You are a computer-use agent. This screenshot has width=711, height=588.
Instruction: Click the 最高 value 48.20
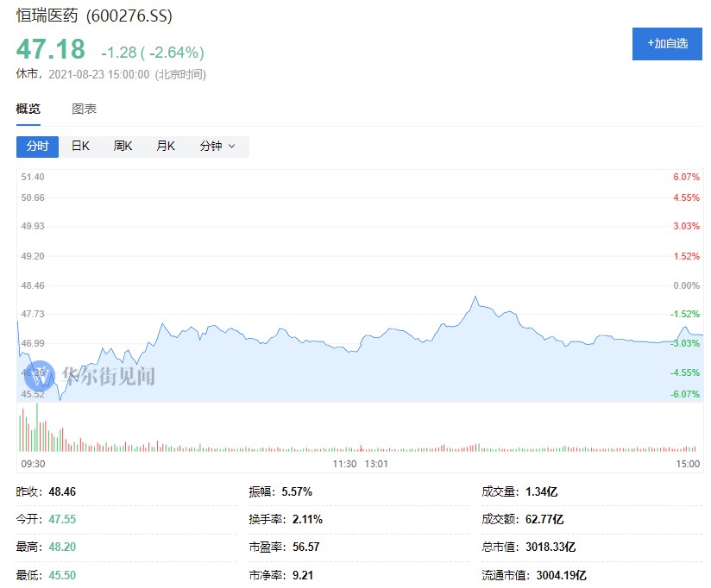(62, 547)
